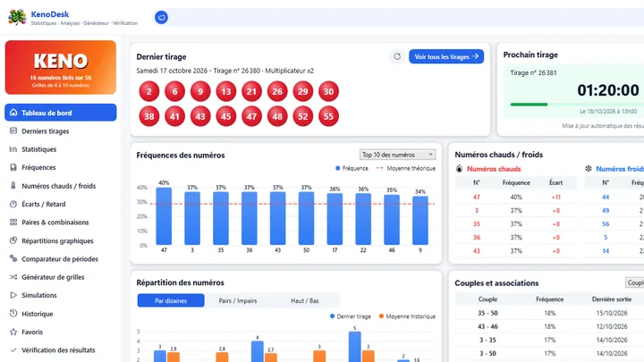Click hot number 35 in table
Viewport: 644px width, 362px height.
(x=477, y=224)
